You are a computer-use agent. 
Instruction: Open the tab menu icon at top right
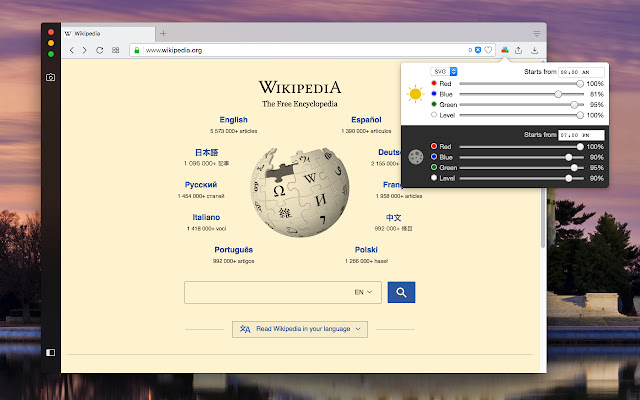coord(536,33)
